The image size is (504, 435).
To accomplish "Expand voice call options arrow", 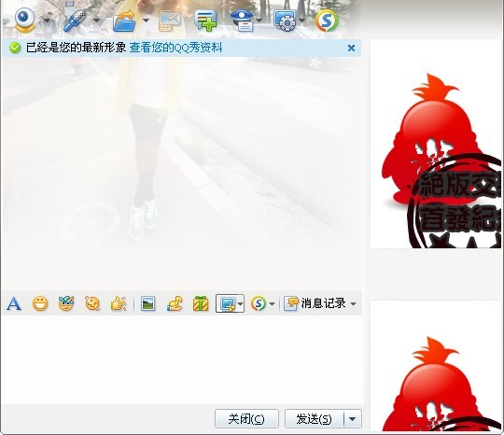I will (96, 21).
